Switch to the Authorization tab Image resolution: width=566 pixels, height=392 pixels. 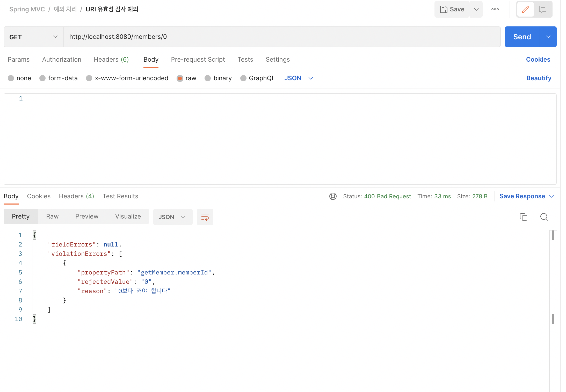click(x=62, y=60)
